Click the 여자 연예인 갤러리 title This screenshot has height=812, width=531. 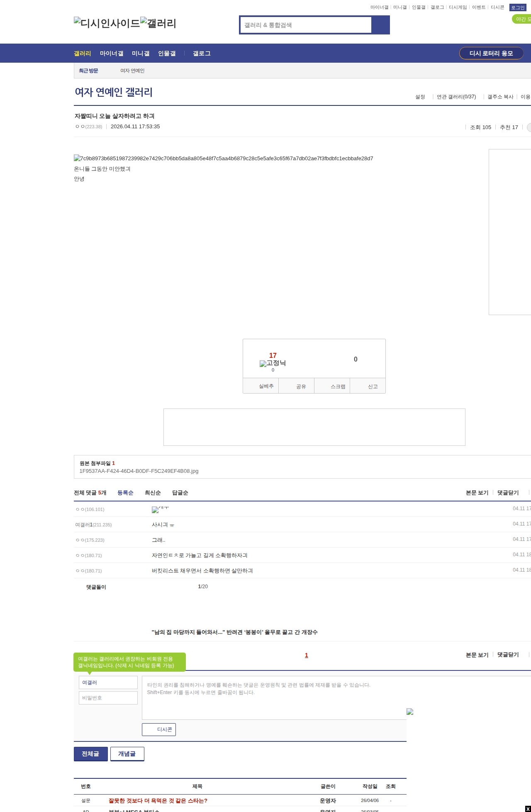click(x=114, y=92)
